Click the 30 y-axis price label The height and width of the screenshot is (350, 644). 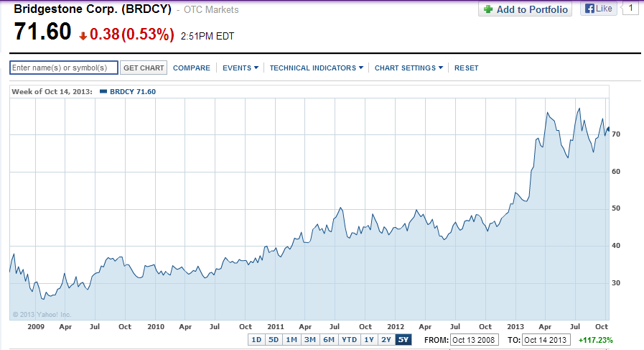click(616, 283)
